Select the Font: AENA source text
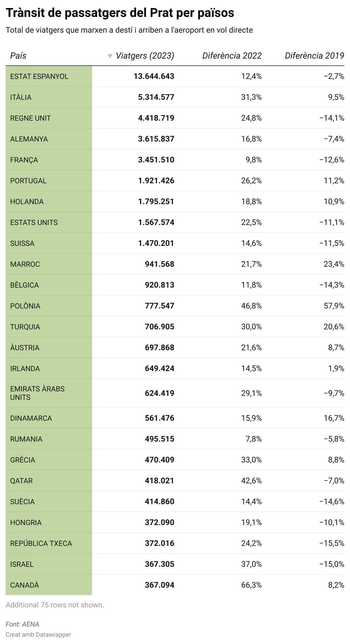Image resolution: width=350 pixels, height=644 pixels. click(x=22, y=624)
